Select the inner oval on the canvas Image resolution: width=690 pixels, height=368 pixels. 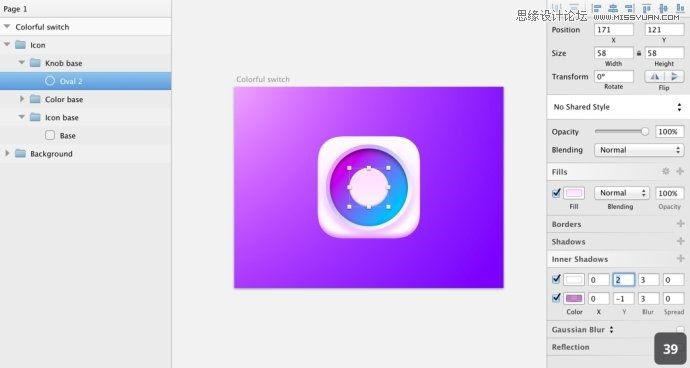[369, 187]
